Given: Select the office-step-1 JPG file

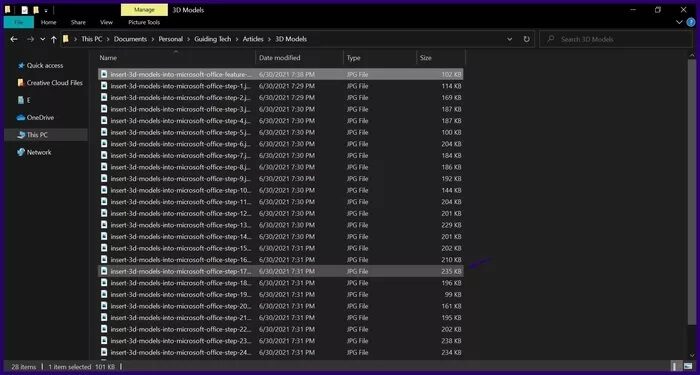Looking at the screenshot, I should [x=280, y=86].
